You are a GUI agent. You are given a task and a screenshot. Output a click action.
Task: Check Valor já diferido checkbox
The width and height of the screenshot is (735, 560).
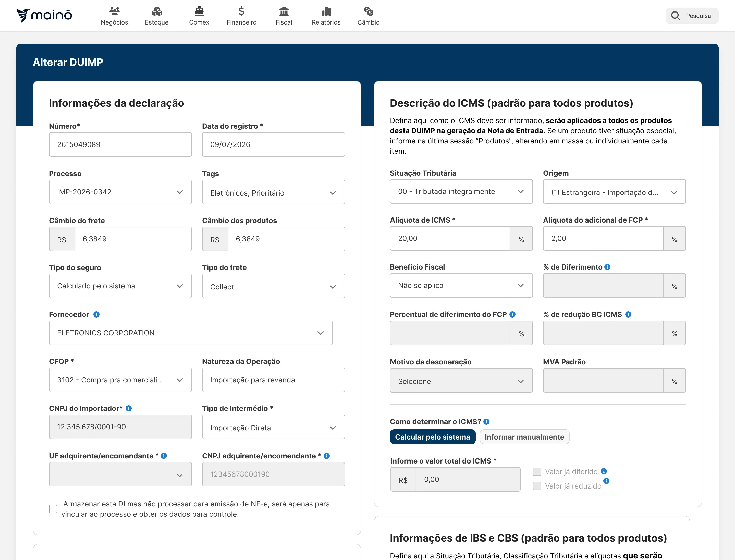pyautogui.click(x=537, y=472)
